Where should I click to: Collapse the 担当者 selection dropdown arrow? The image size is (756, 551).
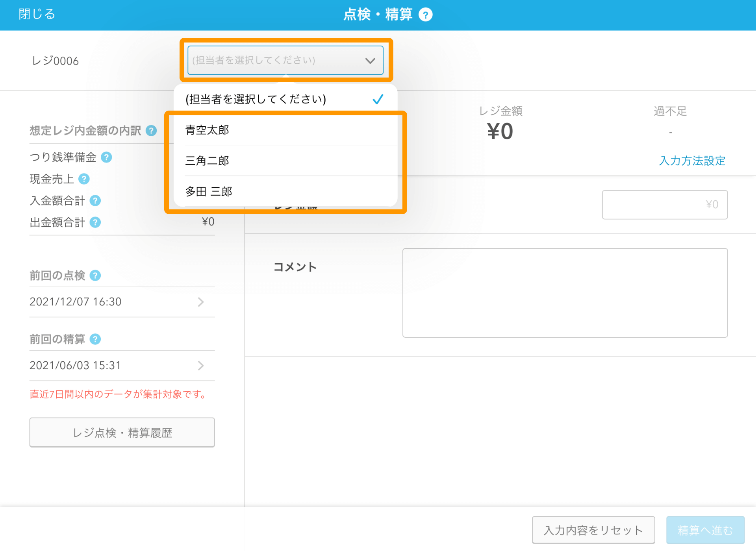(x=370, y=61)
